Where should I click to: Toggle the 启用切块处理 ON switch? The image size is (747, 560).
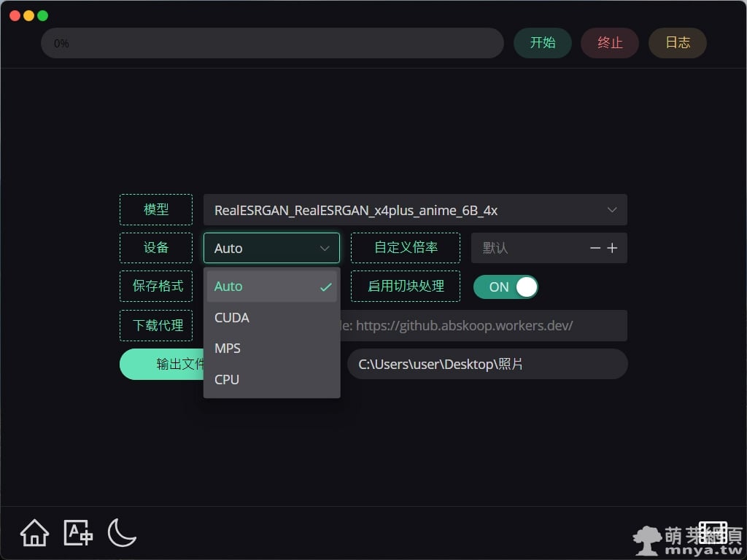[506, 287]
